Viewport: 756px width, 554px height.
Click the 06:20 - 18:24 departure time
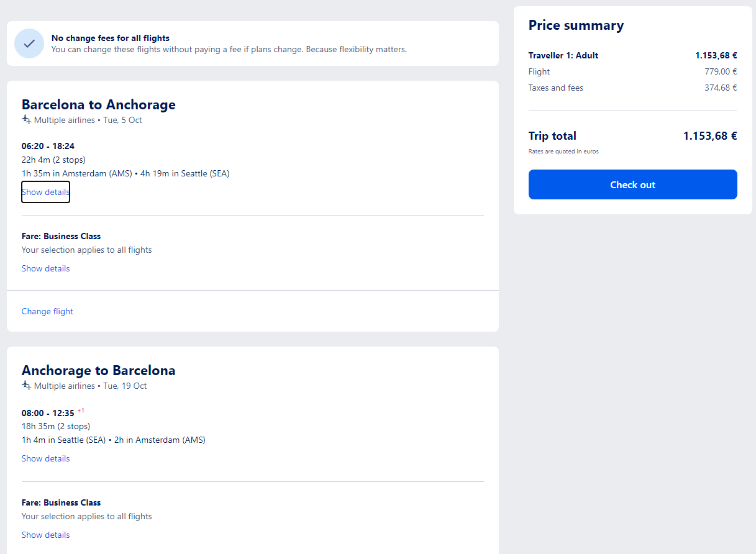click(48, 146)
